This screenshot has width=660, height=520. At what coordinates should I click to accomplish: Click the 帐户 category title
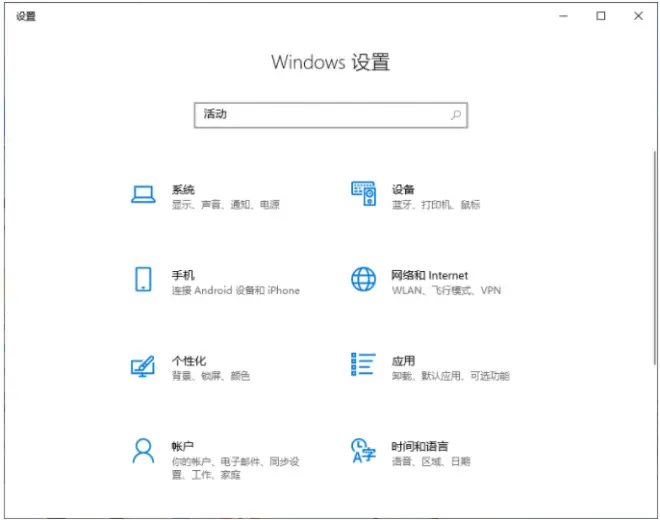[183, 446]
